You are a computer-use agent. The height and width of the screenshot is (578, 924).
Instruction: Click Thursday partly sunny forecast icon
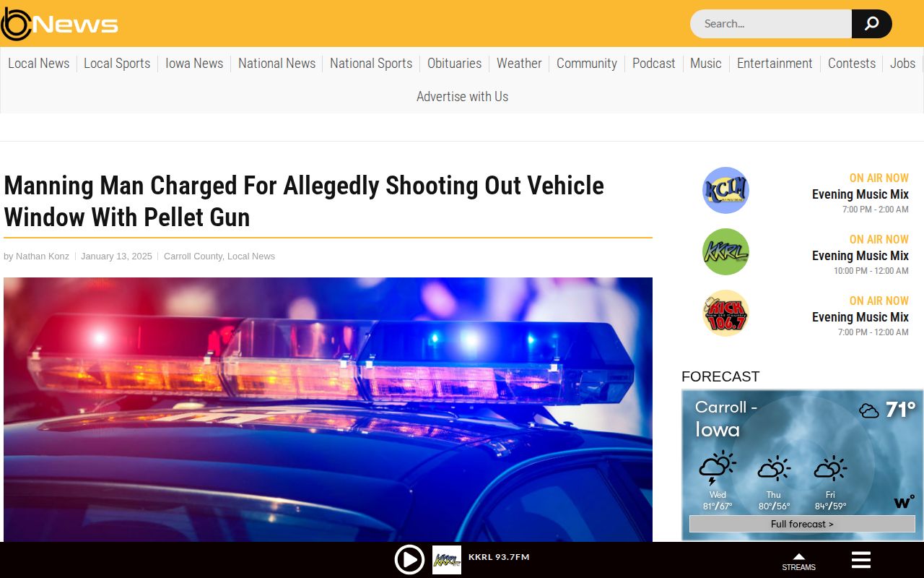pyautogui.click(x=774, y=469)
